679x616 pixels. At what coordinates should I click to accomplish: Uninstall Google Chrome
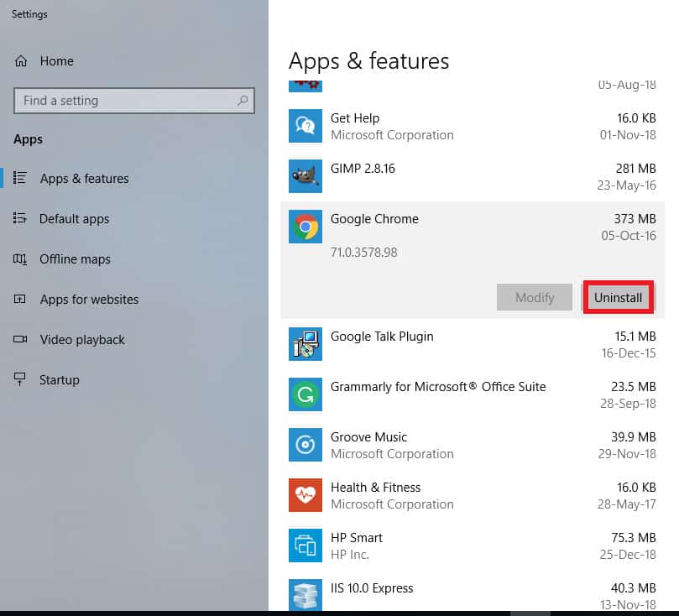click(x=618, y=297)
